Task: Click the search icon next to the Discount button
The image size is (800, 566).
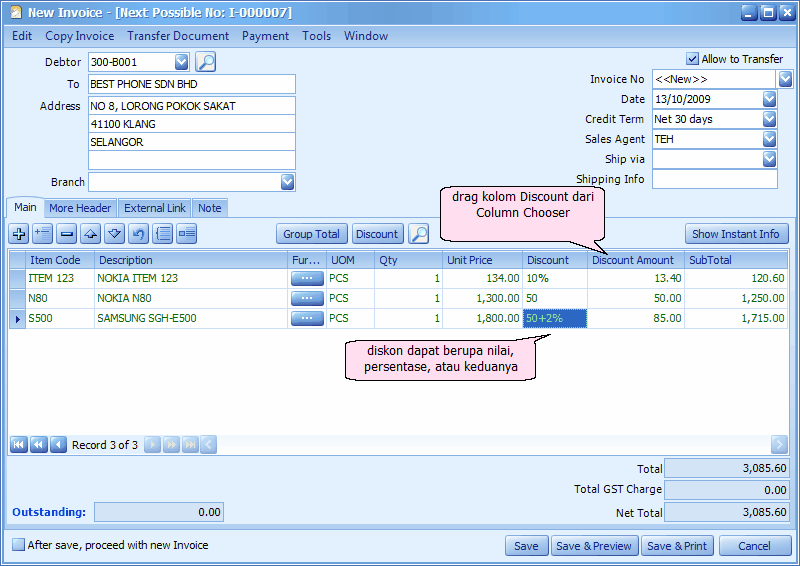Action: pyautogui.click(x=419, y=234)
